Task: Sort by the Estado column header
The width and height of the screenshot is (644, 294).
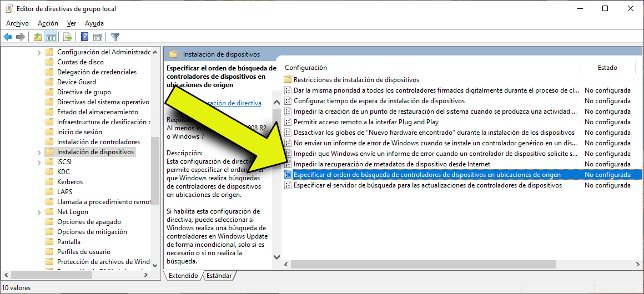Action: point(607,68)
